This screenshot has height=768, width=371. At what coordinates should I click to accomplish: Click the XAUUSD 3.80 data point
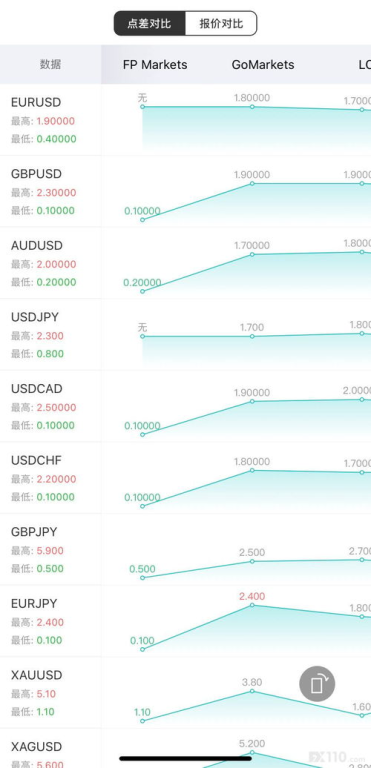[x=252, y=691]
